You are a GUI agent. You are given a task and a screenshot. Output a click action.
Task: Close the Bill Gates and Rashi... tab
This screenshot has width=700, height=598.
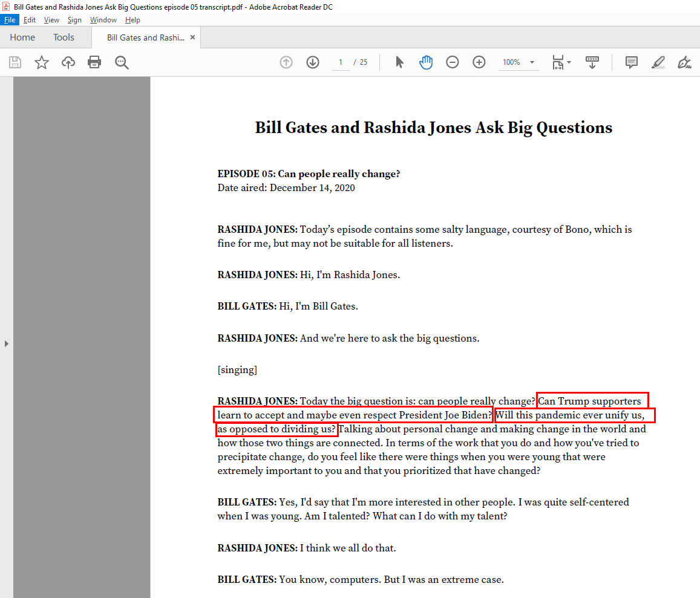tap(193, 37)
